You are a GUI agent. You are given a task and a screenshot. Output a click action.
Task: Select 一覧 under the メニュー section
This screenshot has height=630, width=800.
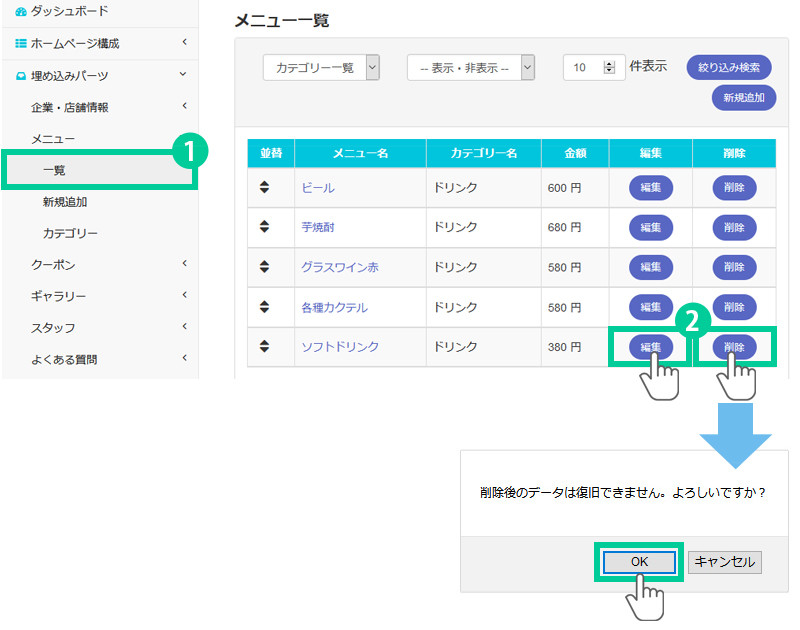point(55,170)
